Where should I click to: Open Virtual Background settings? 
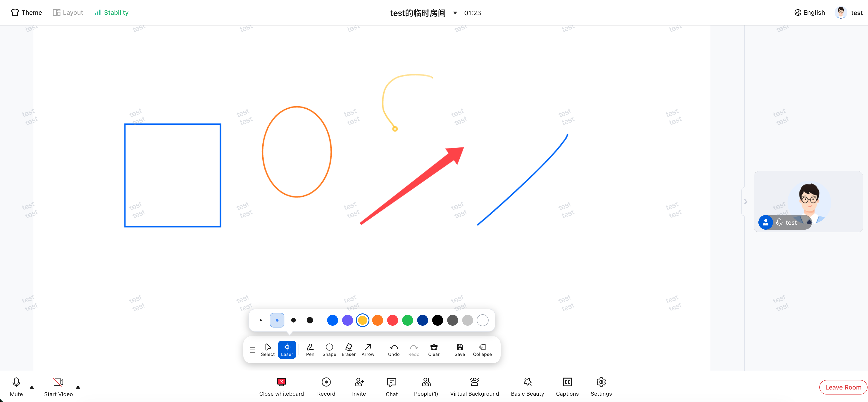point(474,387)
